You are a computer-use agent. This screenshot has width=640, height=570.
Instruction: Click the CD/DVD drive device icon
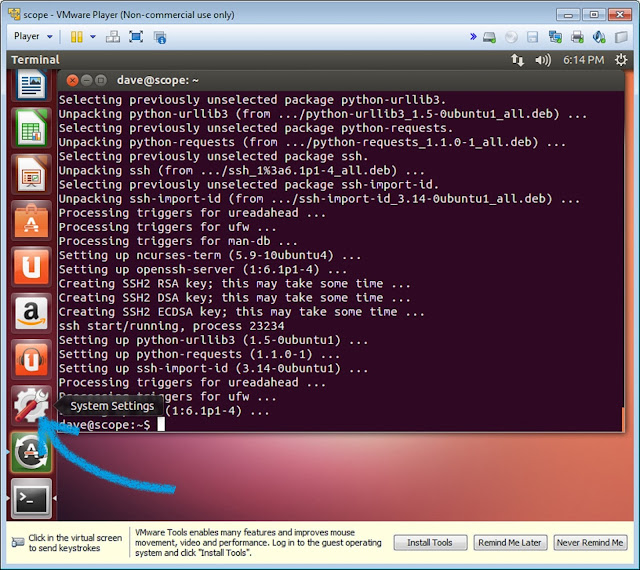tap(511, 37)
